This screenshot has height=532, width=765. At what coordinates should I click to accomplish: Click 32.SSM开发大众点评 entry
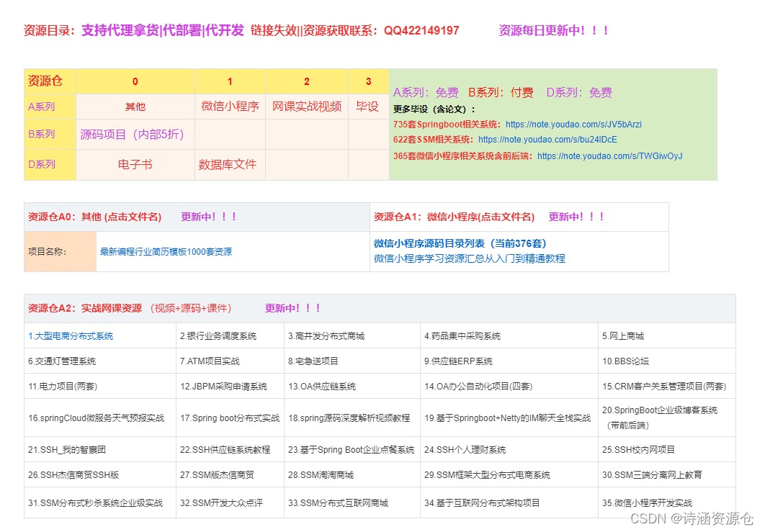coord(221,503)
